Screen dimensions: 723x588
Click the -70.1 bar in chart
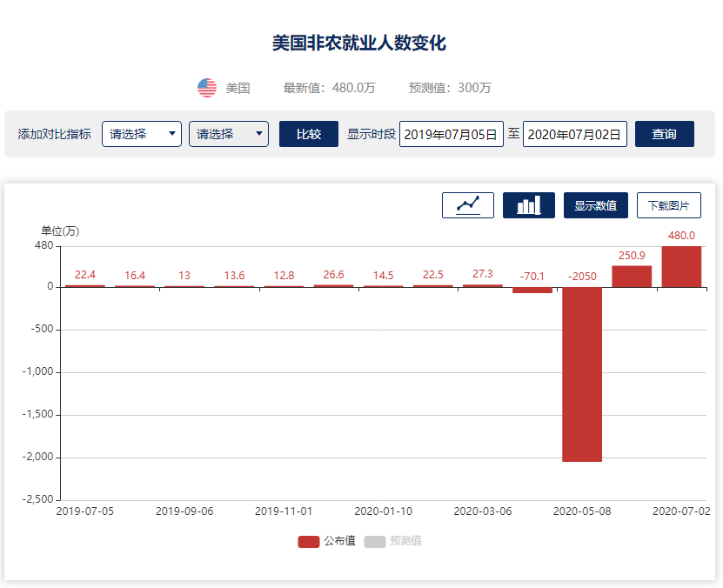532,290
